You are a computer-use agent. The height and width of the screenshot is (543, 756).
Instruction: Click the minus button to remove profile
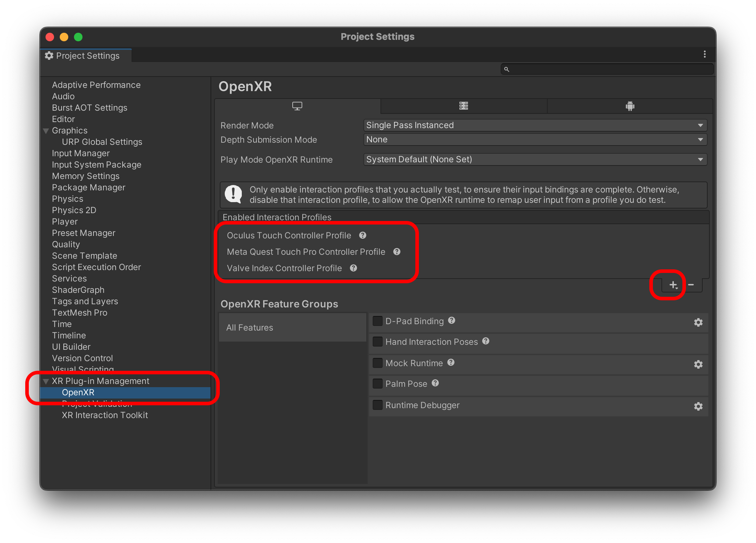pos(691,285)
